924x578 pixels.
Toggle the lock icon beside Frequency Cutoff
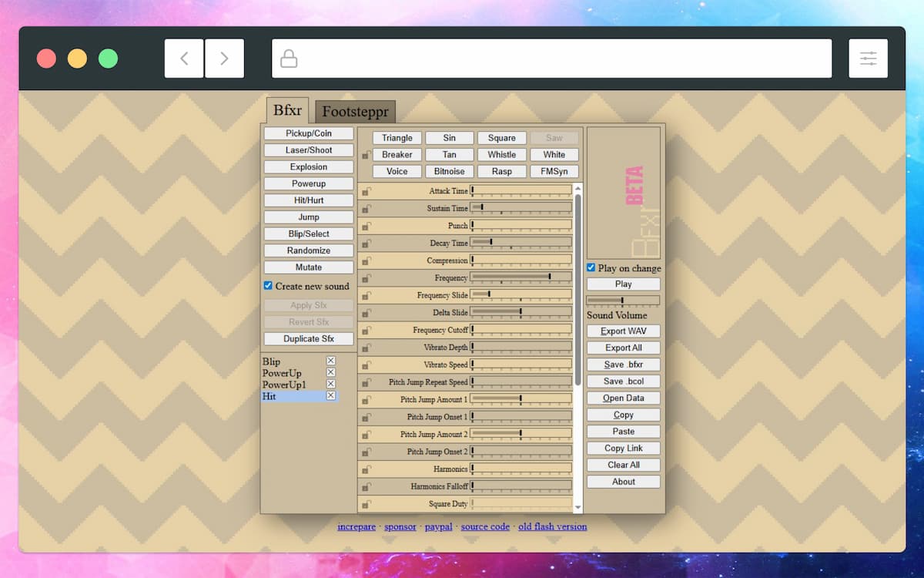click(367, 331)
